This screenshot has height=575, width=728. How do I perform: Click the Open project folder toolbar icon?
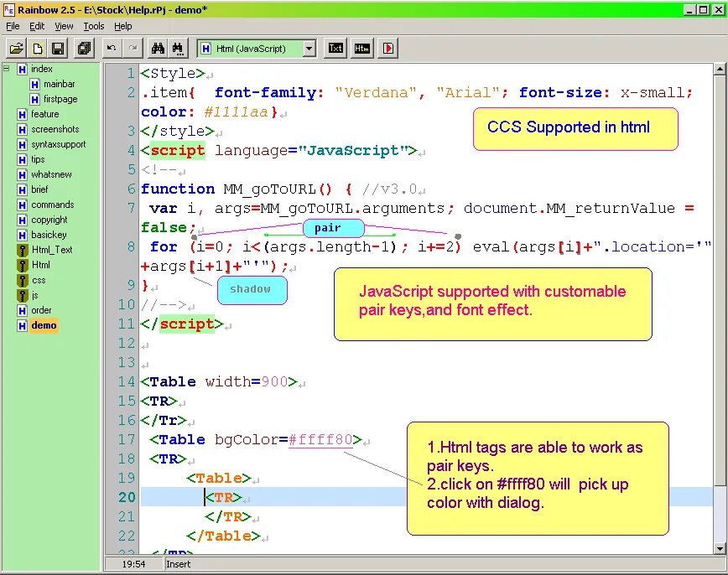click(x=16, y=49)
